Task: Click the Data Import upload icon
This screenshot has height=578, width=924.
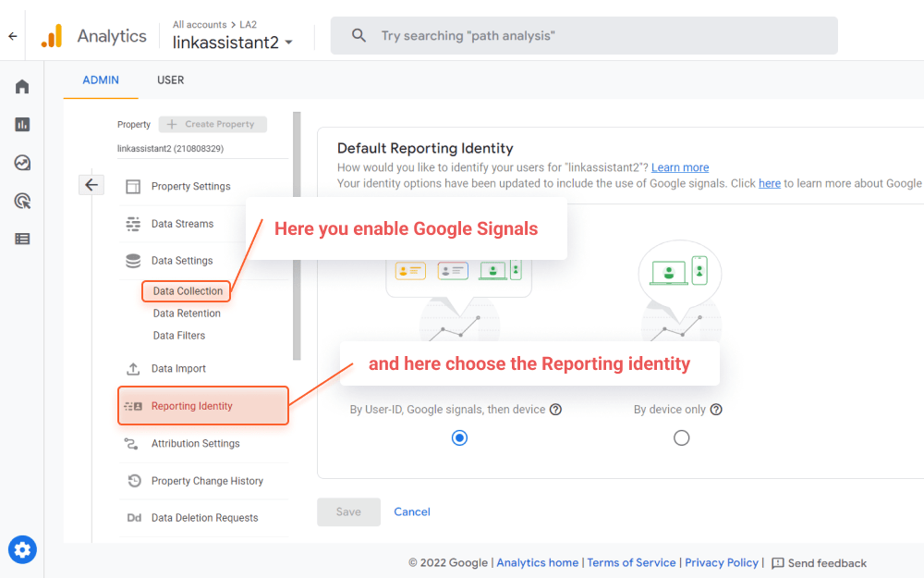Action: (x=133, y=369)
